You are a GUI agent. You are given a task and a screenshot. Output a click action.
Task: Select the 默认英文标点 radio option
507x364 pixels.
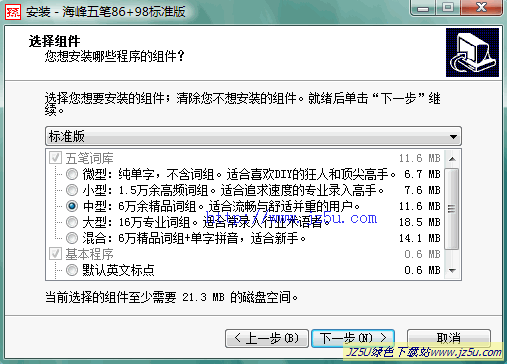72,270
